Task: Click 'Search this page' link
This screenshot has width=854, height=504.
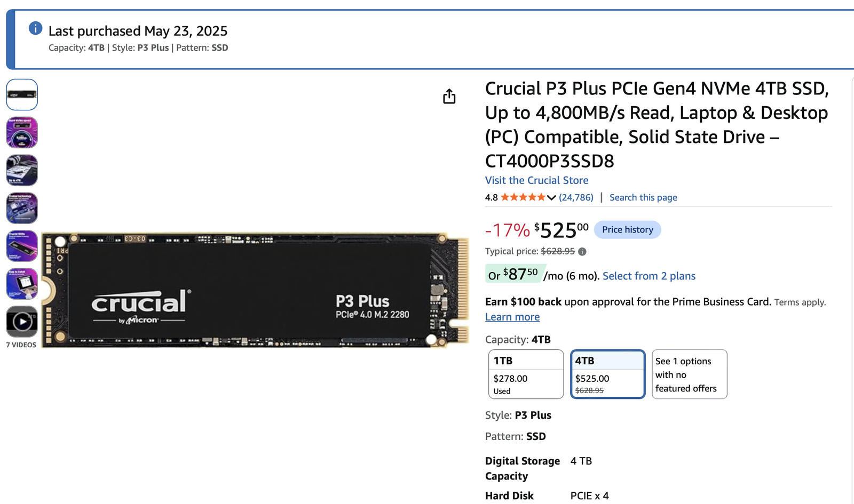Action: tap(643, 197)
